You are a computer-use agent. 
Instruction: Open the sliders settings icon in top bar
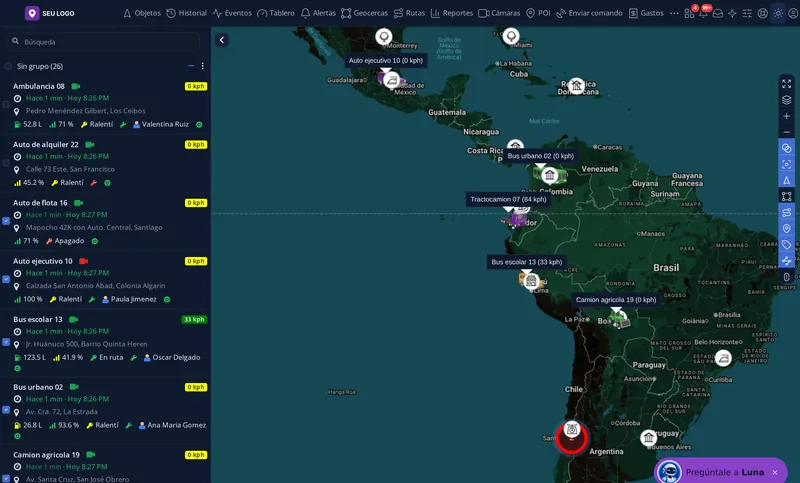pos(747,13)
